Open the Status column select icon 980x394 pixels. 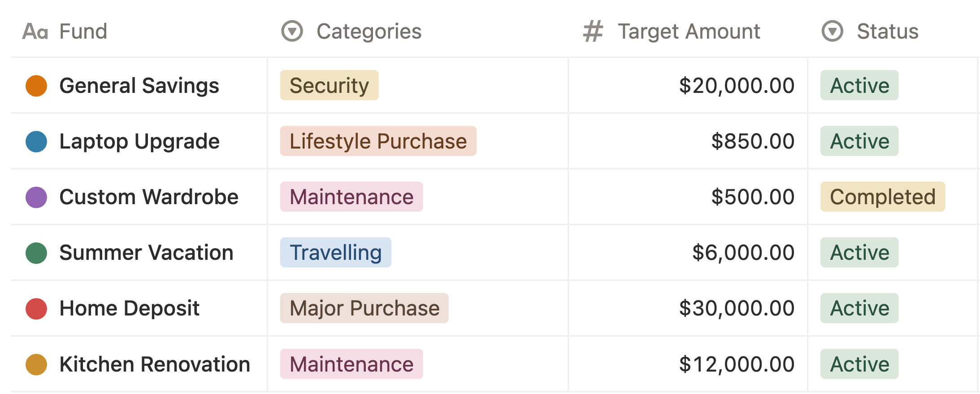click(x=833, y=31)
